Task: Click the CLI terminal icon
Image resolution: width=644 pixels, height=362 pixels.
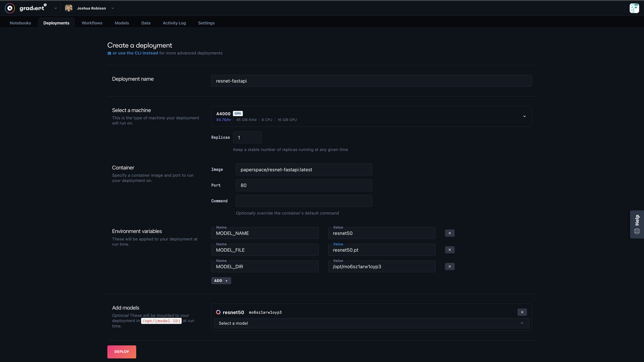Action: point(109,53)
